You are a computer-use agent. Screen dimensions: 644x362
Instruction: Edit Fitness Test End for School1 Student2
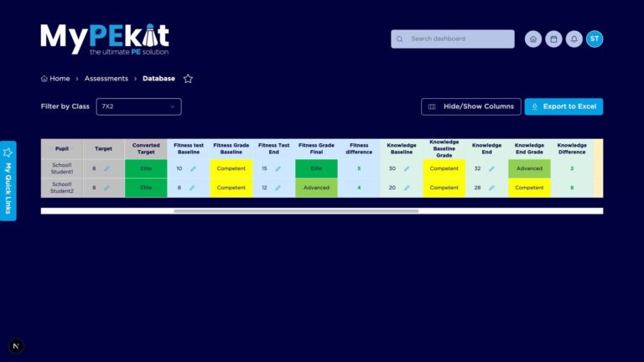point(278,188)
